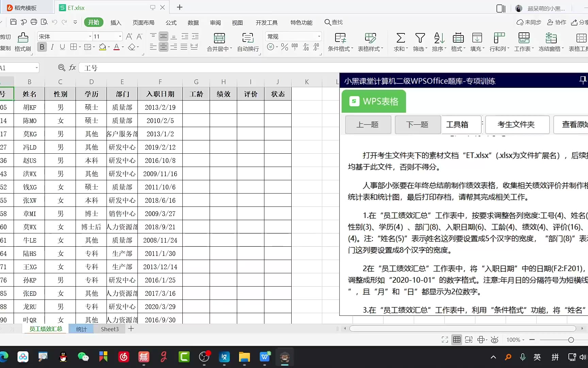Expand the number format dropdown showing 常规
This screenshot has width=588, height=368.
[319, 36]
